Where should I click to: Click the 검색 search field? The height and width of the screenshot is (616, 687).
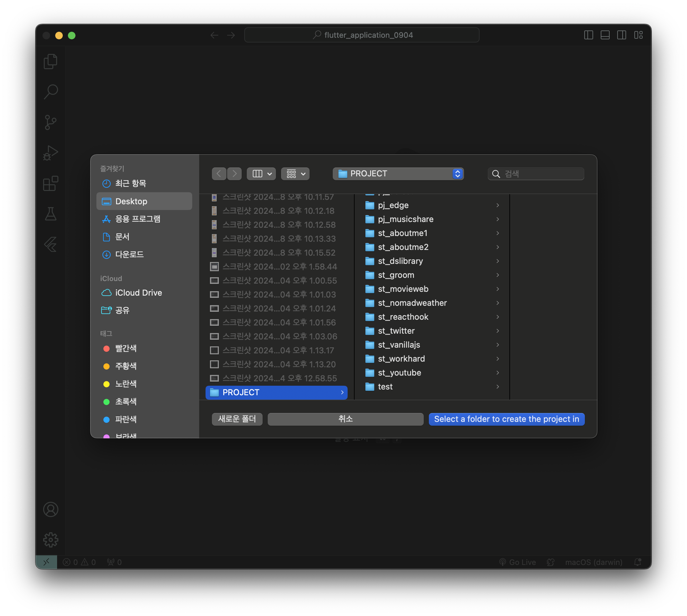click(541, 174)
